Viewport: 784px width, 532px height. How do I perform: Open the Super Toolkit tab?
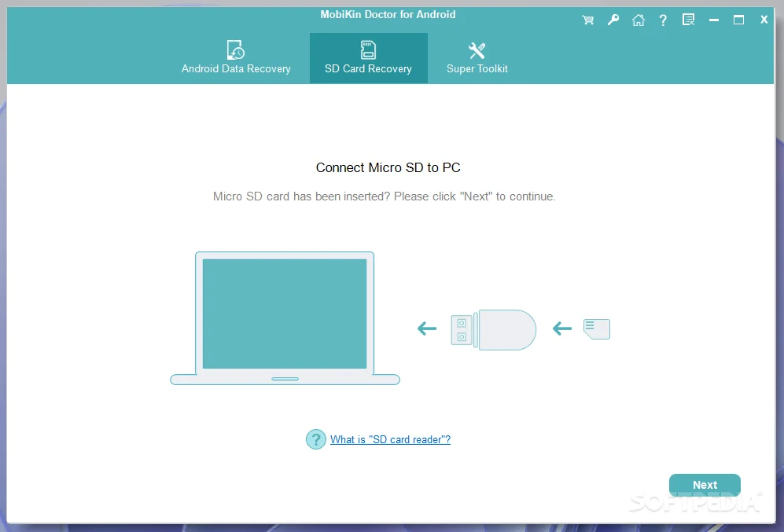coord(477,68)
